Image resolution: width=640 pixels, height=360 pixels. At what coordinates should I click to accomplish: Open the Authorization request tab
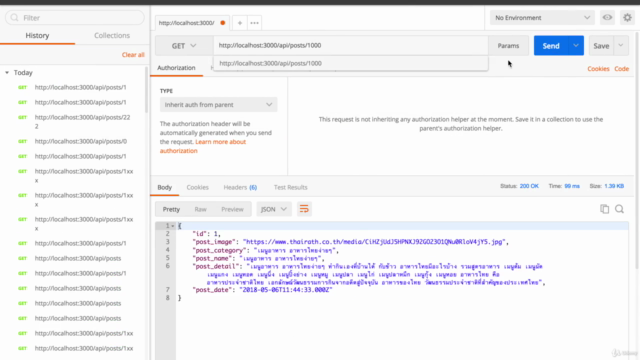pos(176,68)
